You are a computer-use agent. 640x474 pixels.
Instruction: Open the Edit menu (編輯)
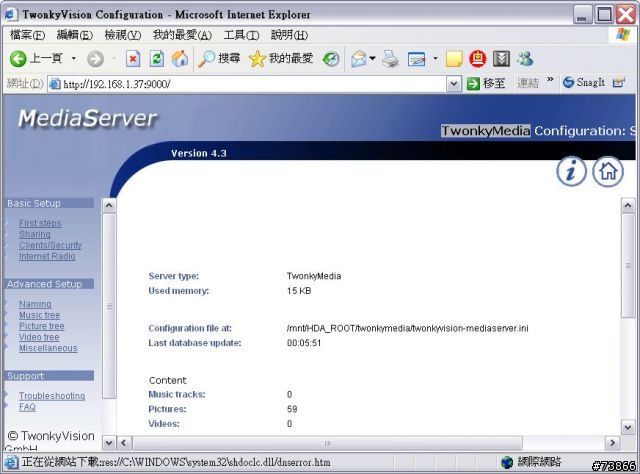(x=75, y=35)
